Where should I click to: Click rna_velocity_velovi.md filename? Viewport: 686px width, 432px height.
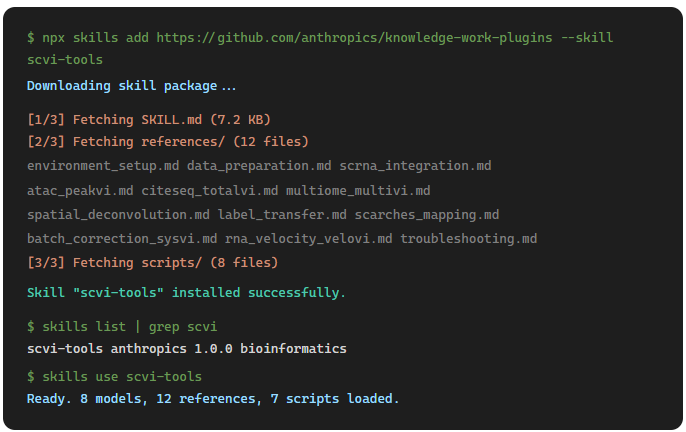(x=308, y=239)
